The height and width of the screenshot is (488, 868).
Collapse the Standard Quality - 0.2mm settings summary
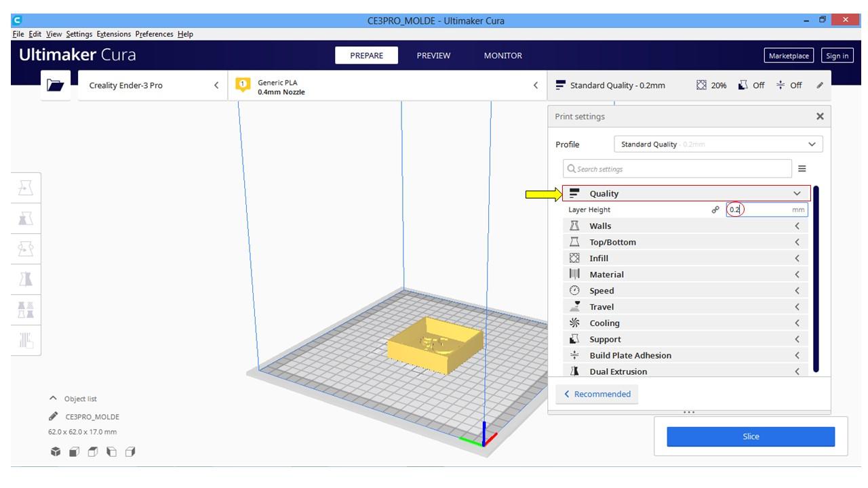click(689, 85)
